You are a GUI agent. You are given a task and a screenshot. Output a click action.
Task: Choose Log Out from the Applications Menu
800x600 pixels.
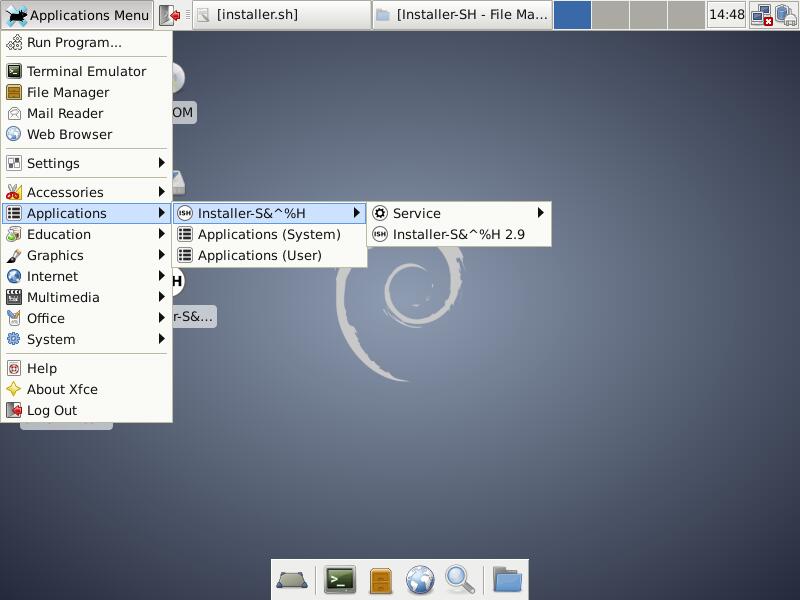click(x=86, y=410)
